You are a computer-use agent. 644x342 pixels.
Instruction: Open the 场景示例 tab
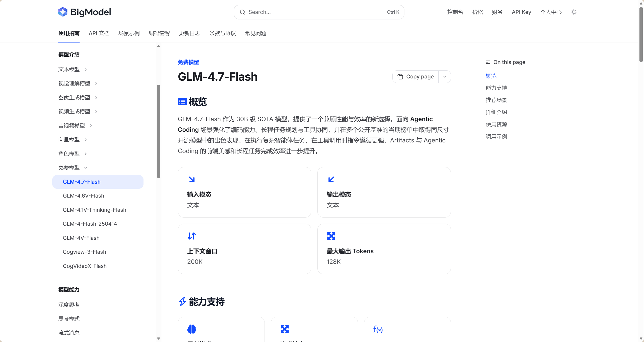129,33
